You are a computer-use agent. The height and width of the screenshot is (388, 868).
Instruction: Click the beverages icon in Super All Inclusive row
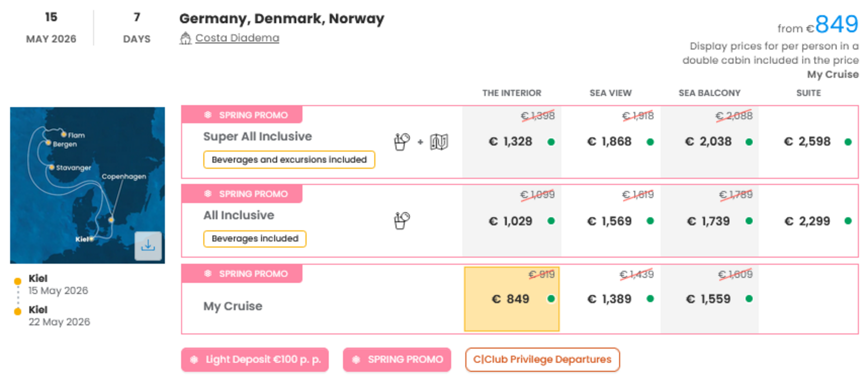coord(401,142)
